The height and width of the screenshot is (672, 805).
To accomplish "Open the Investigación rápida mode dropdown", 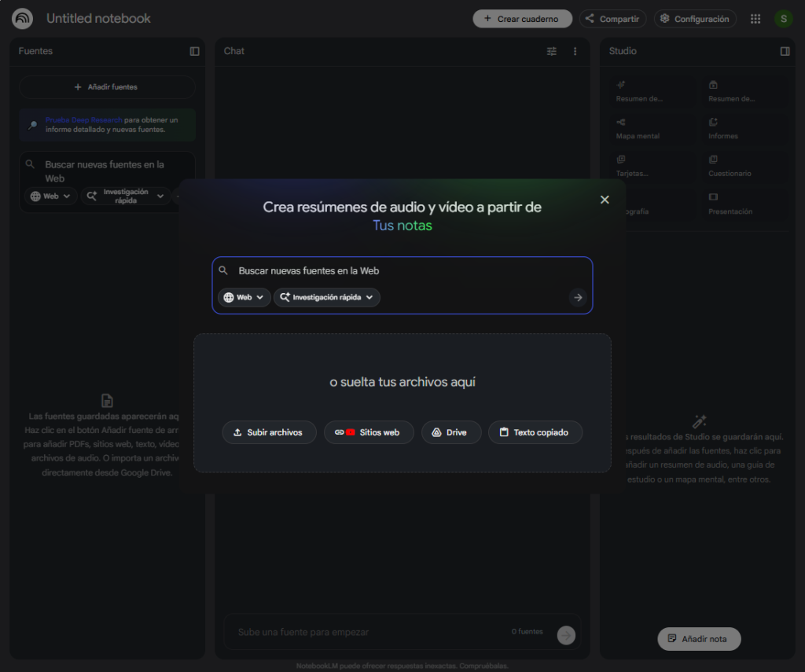I will 327,297.
